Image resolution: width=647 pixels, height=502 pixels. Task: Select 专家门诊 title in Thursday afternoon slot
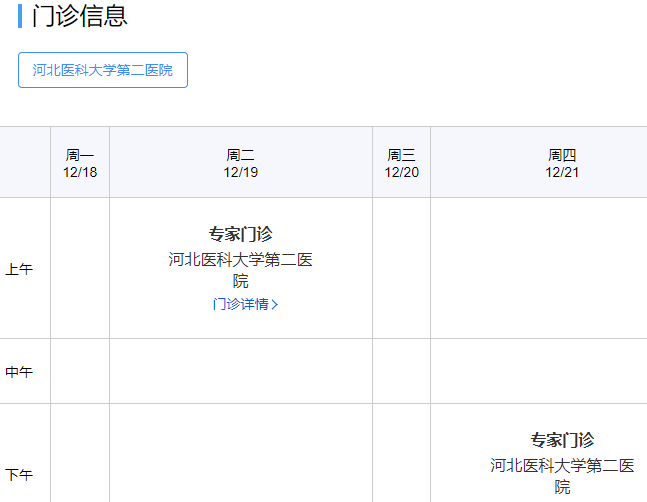[x=562, y=440]
